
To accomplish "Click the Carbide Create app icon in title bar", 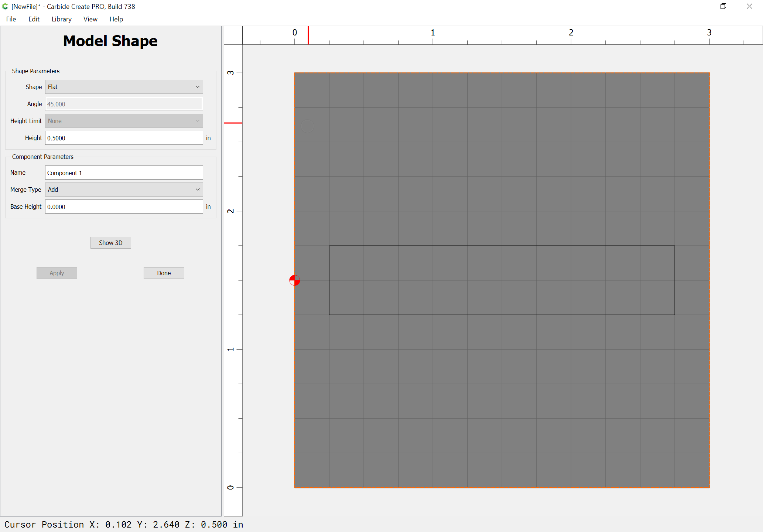I will coord(5,6).
